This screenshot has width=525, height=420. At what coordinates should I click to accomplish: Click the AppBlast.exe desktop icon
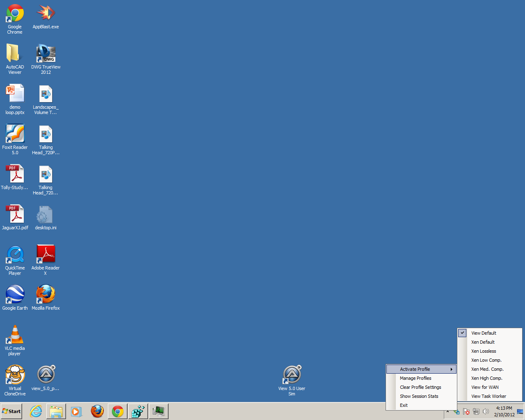[46, 14]
